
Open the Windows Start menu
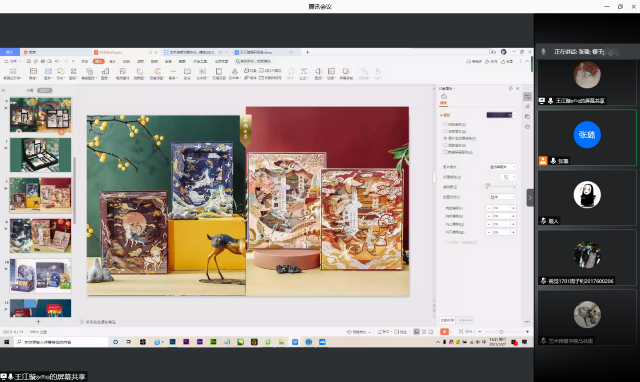pos(7,342)
